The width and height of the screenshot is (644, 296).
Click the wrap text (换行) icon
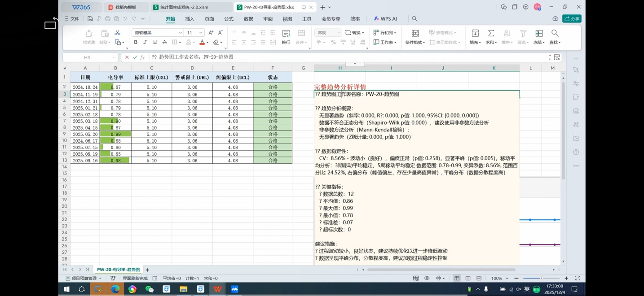click(286, 36)
